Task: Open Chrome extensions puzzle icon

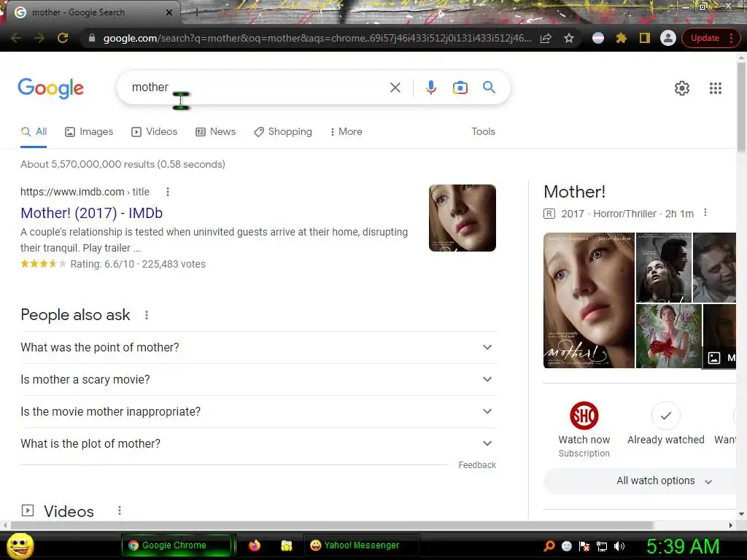Action: 621,38
